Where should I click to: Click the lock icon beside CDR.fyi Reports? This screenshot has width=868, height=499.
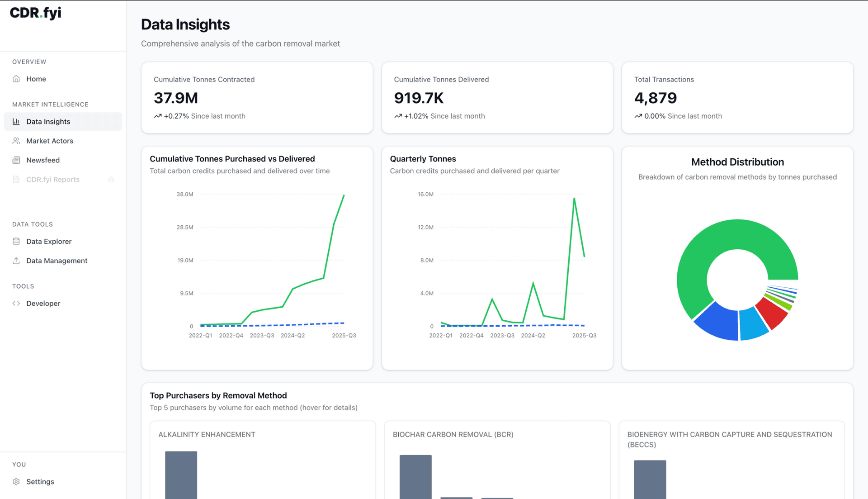coord(111,180)
